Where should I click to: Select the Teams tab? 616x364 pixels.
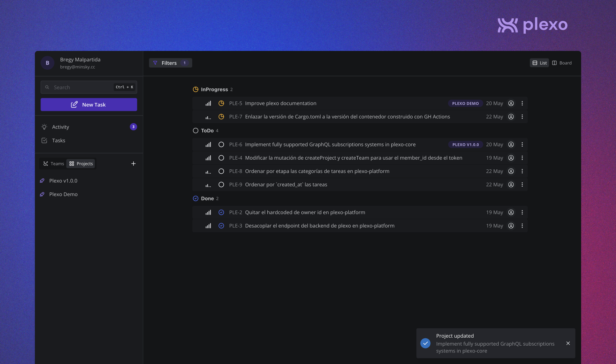coord(53,164)
